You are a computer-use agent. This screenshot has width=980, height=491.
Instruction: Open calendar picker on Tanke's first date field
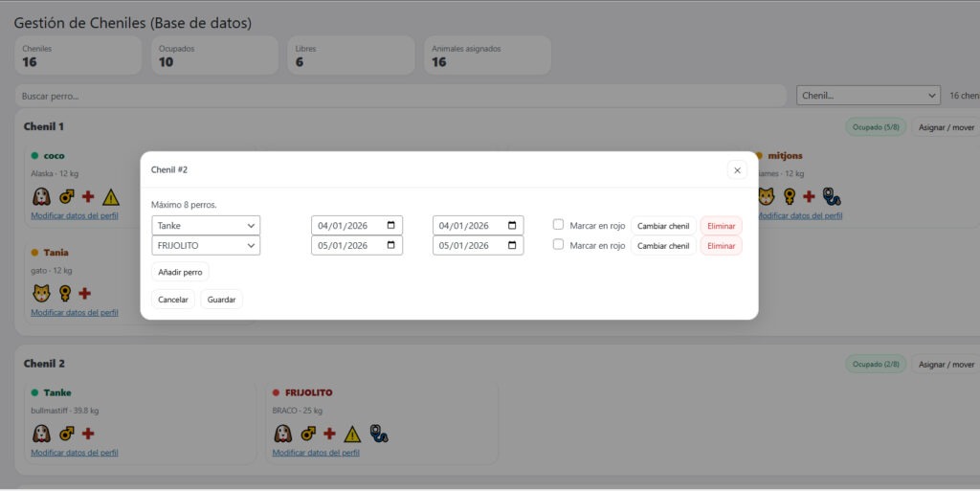coord(391,226)
